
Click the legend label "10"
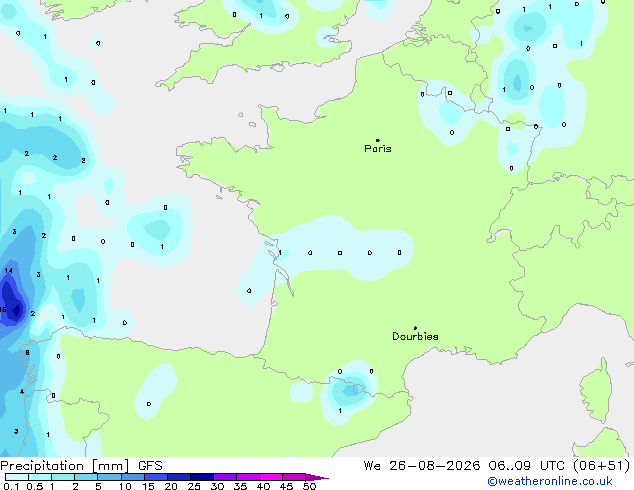[125, 486]
